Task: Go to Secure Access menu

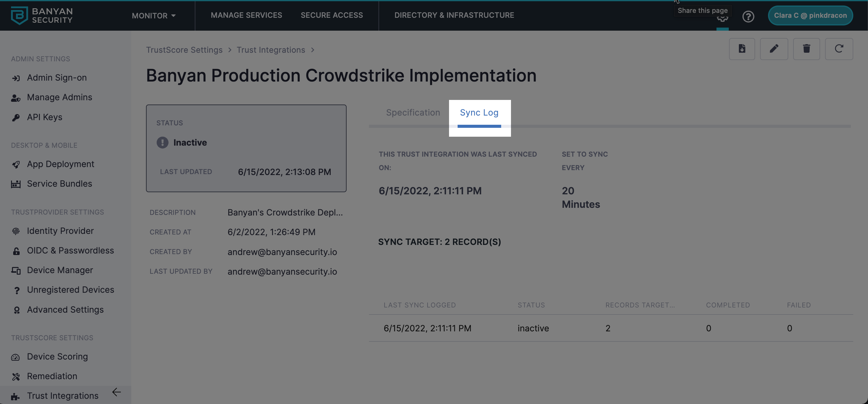Action: (332, 15)
